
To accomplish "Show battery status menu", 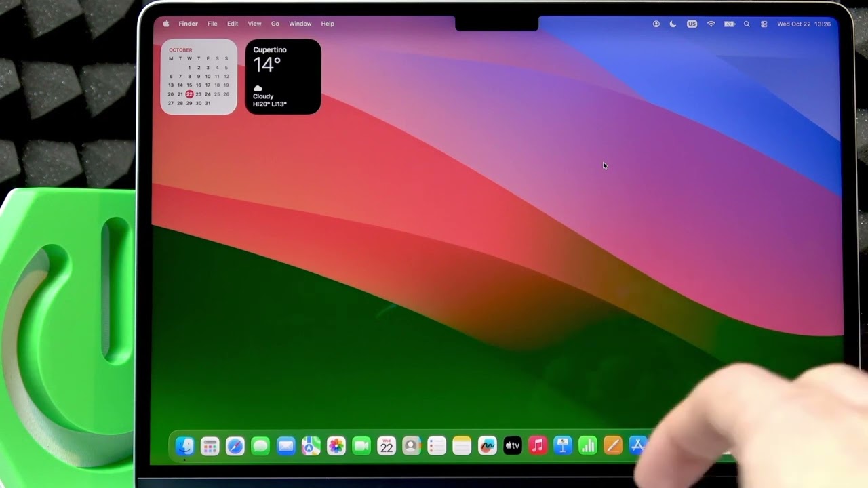I will point(729,24).
